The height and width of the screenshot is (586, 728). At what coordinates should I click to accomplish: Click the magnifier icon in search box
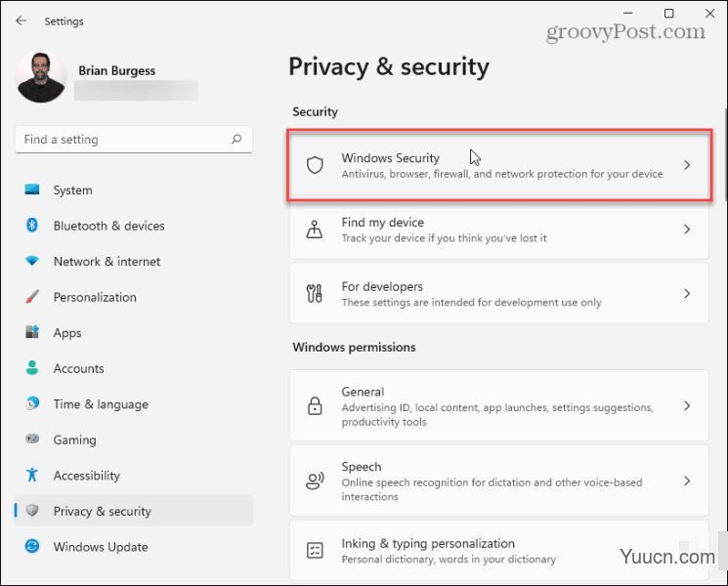[x=236, y=140]
